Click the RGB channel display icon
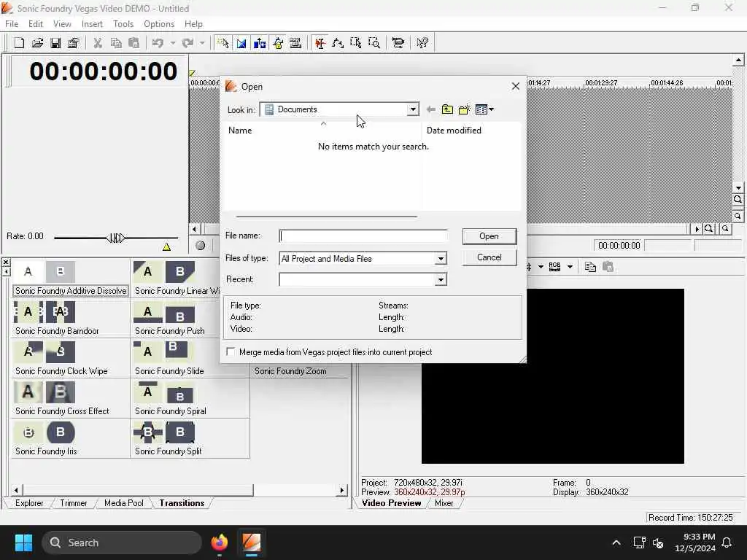This screenshot has height=560, width=747. [554, 267]
